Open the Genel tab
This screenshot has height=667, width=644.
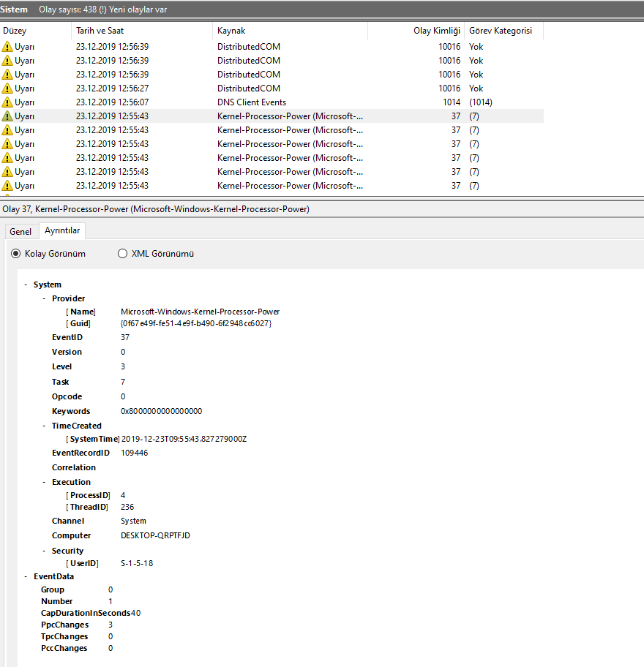(20, 231)
